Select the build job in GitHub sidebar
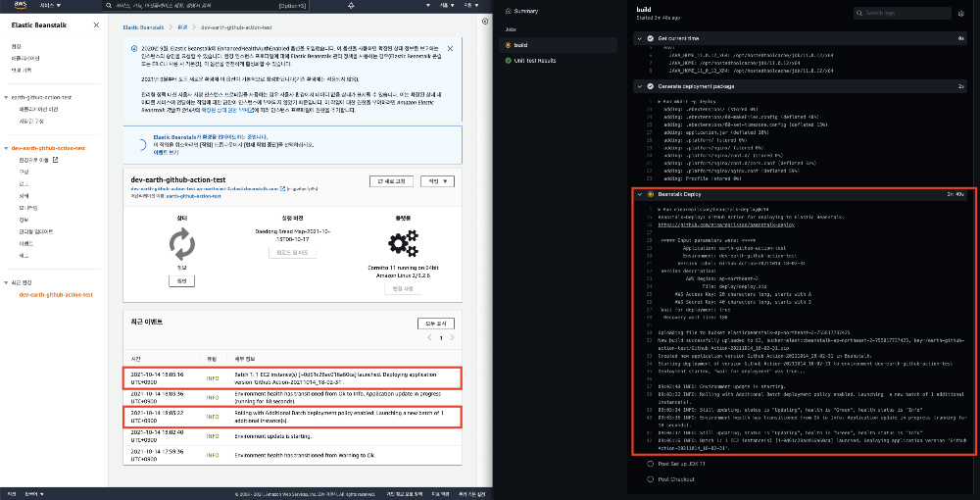Viewport: 980px width, 500px height. click(560, 45)
